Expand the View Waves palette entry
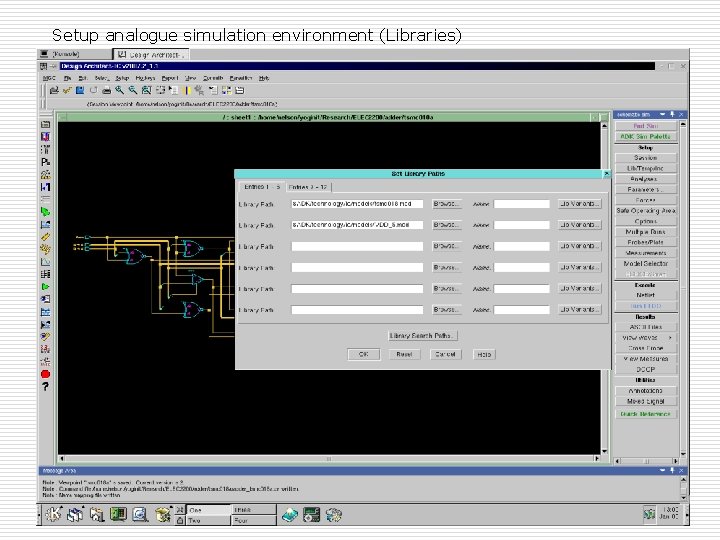 [x=645, y=338]
